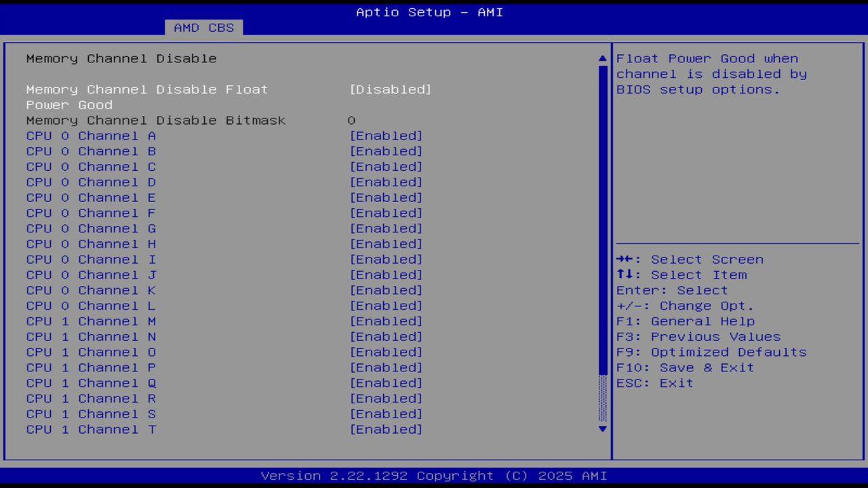The image size is (868, 488).
Task: Click the Version 2.22.1292 copyright footer
Action: point(434,476)
